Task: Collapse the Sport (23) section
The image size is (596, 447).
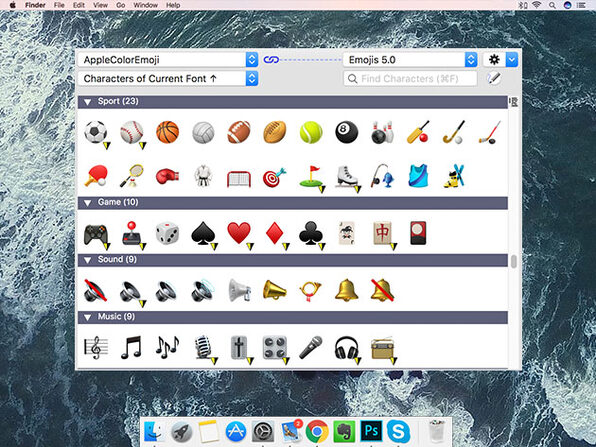Action: click(x=87, y=102)
